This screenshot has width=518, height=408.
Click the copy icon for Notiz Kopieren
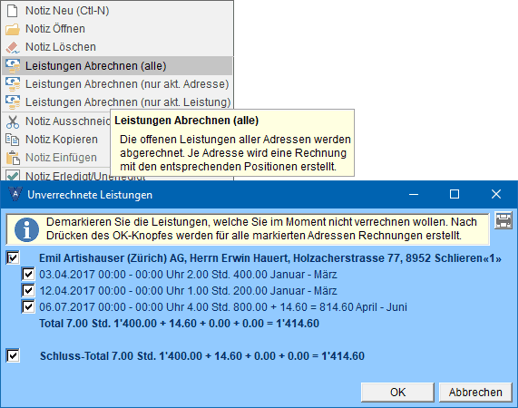[12, 140]
